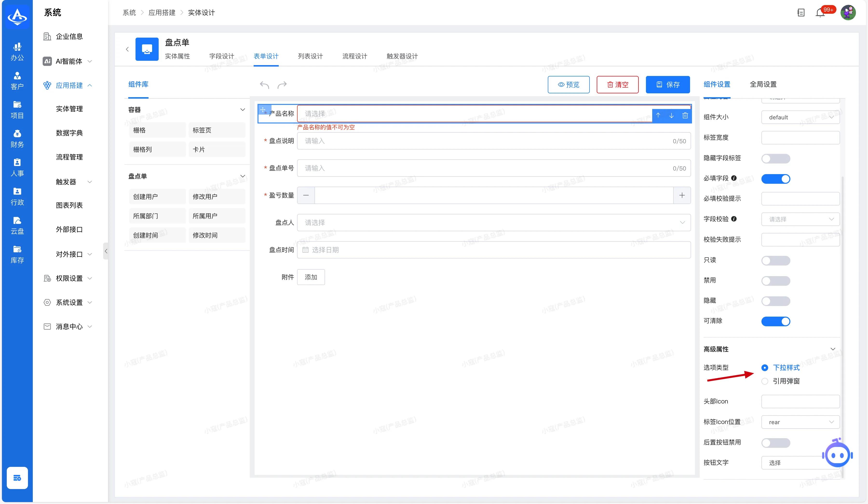Image resolution: width=868 pixels, height=504 pixels.
Task: Click the back arrow beside 盘点单
Action: 128,49
